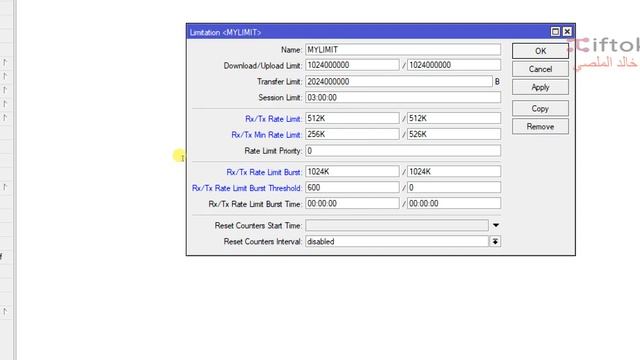Click Rx Rate Limit field 512K
The width and height of the screenshot is (640, 360).
click(x=352, y=118)
